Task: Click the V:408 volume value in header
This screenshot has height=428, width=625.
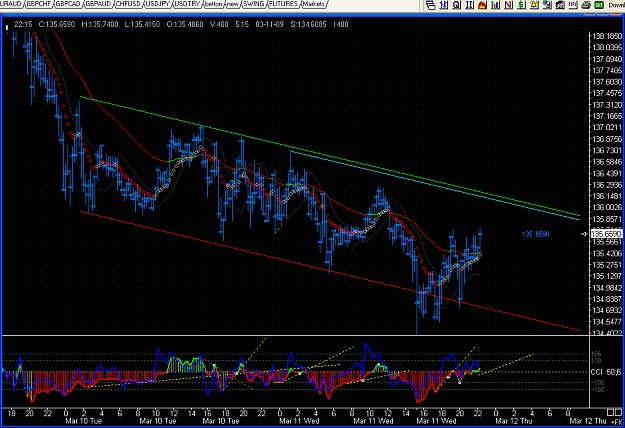Action: 219,24
